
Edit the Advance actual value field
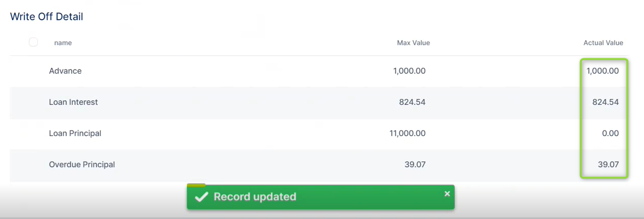pos(603,71)
